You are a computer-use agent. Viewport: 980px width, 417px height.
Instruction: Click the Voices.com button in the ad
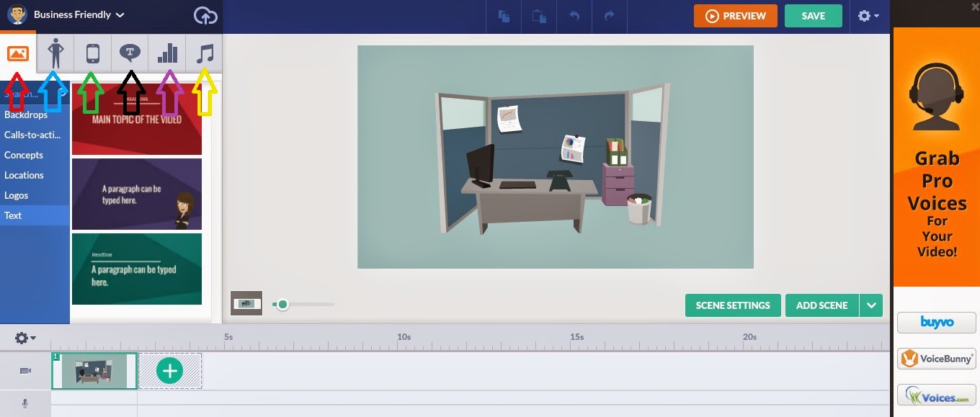[x=937, y=396]
